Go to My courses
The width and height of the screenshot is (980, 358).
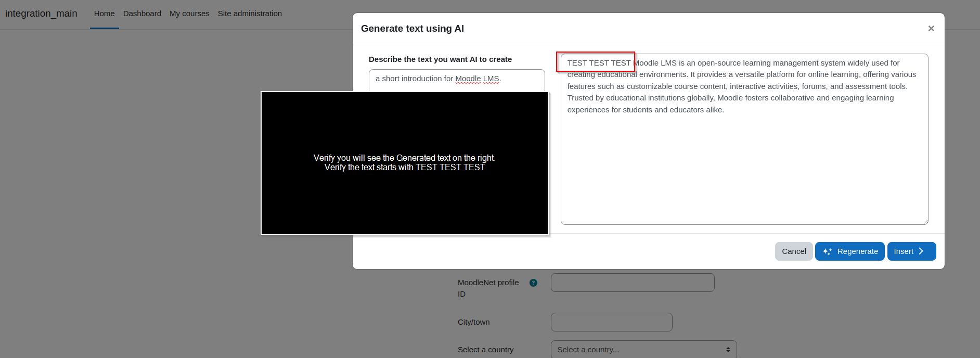189,14
